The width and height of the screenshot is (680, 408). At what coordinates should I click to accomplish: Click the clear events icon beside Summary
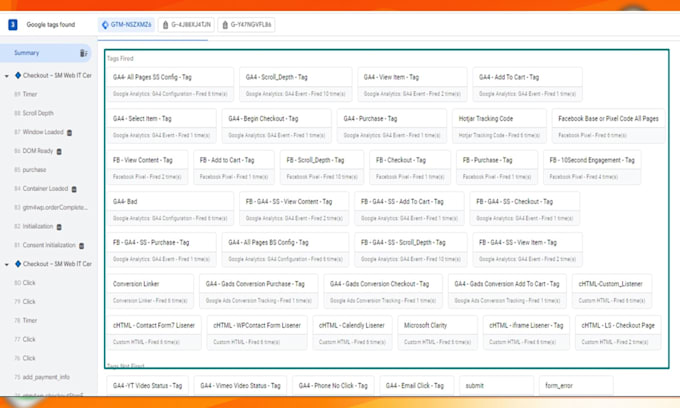83,53
